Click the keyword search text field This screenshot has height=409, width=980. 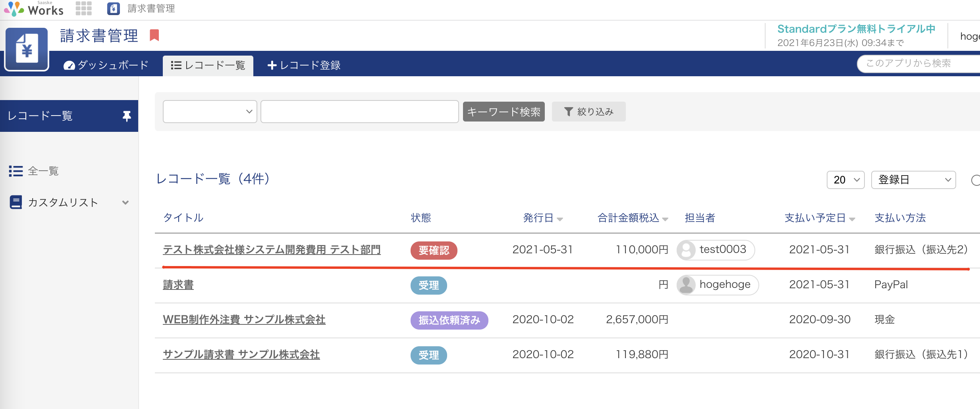(359, 112)
